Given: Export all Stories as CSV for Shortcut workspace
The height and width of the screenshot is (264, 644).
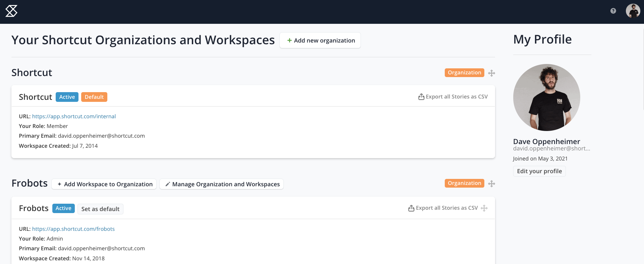Looking at the screenshot, I should pyautogui.click(x=453, y=96).
